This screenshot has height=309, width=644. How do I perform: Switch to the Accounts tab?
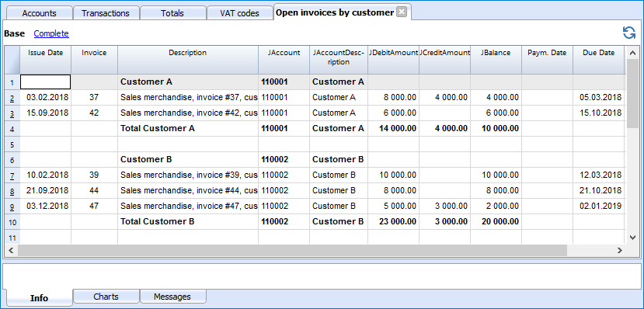[39, 13]
